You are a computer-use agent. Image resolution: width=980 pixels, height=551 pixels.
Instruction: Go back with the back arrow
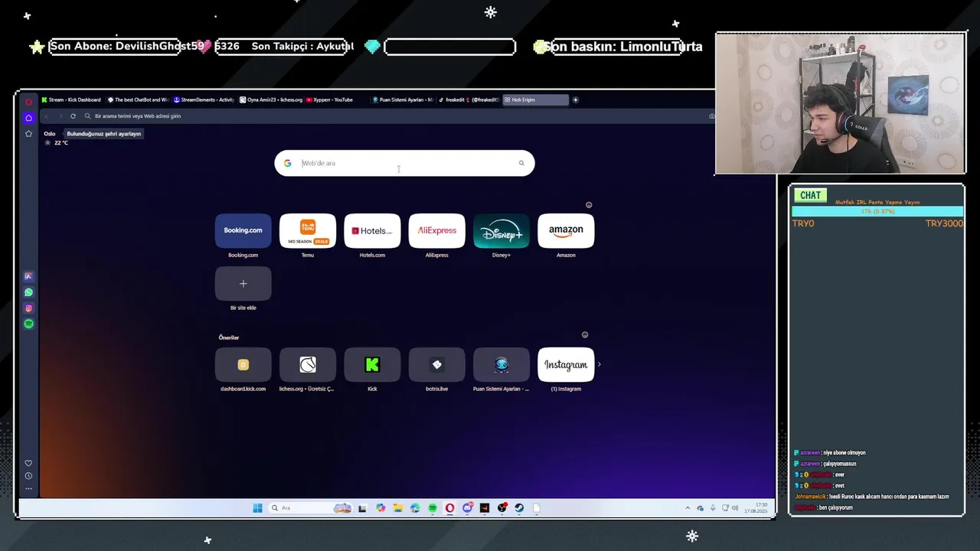pyautogui.click(x=46, y=116)
